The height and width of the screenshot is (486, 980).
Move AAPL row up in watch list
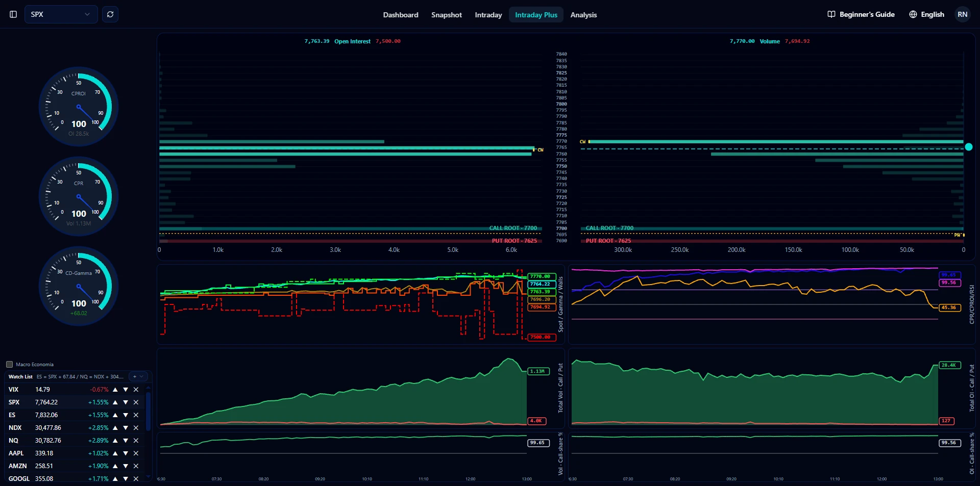coord(115,453)
